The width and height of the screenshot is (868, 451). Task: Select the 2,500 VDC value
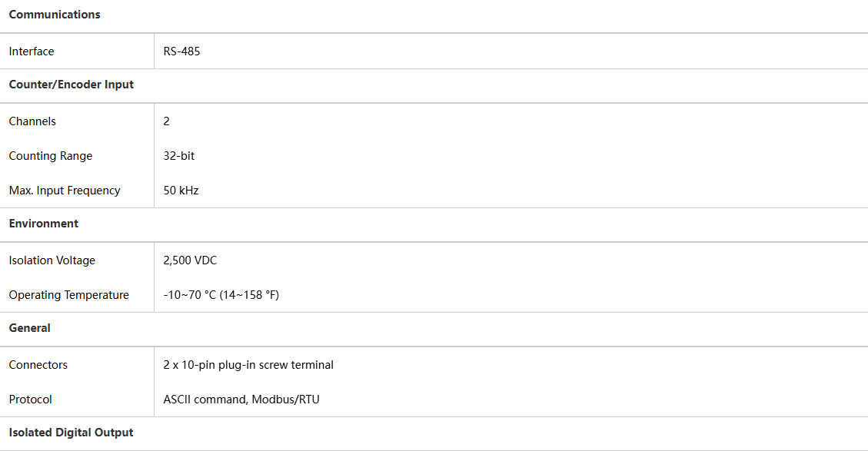pyautogui.click(x=190, y=260)
